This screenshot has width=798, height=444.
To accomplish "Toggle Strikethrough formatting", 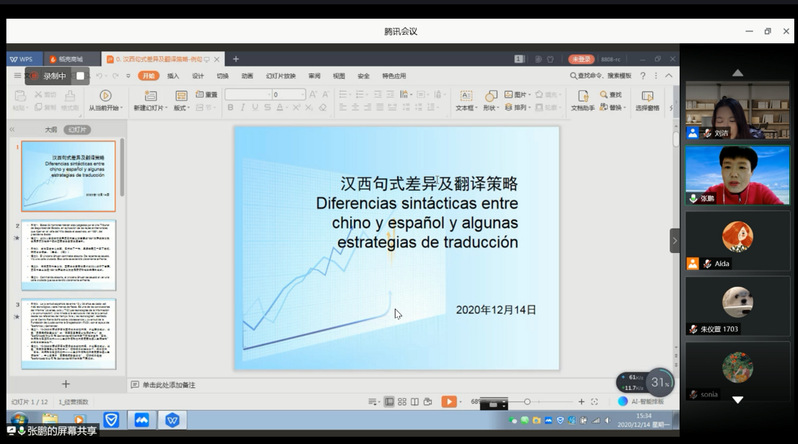I will coord(267,107).
